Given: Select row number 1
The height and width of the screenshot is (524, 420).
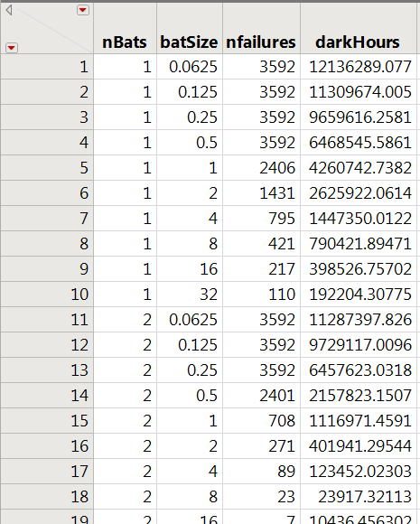Looking at the screenshot, I should (x=47, y=67).
